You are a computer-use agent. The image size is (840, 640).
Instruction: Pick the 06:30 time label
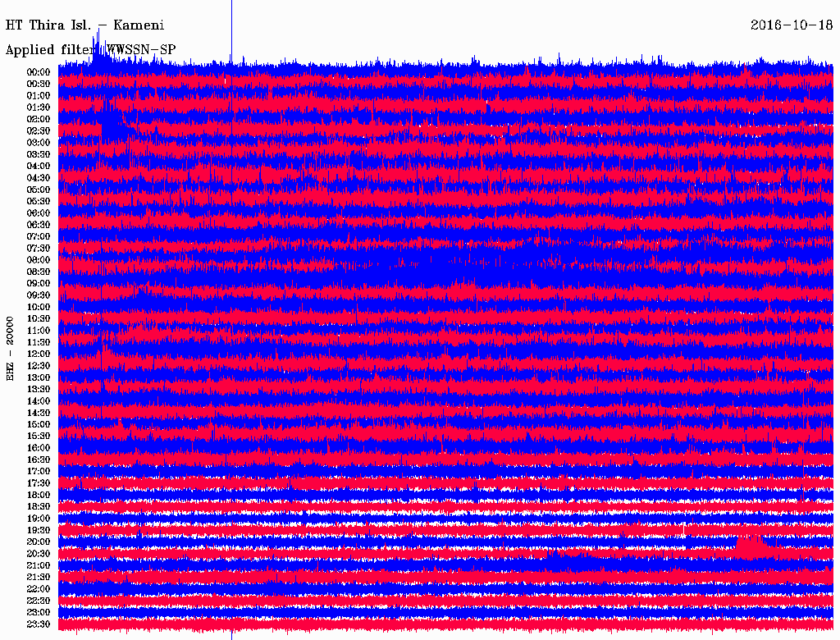click(x=39, y=225)
